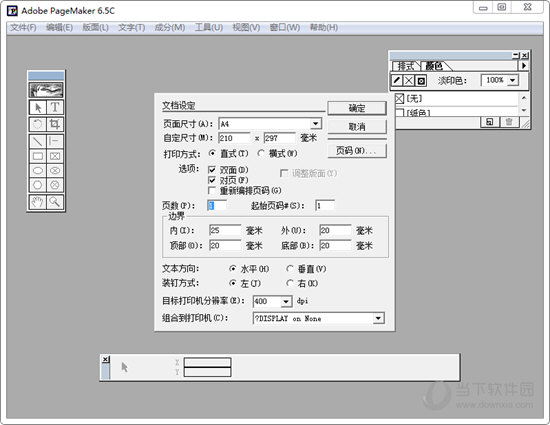Click the custom width field showing 210
550x425 pixels.
(234, 138)
